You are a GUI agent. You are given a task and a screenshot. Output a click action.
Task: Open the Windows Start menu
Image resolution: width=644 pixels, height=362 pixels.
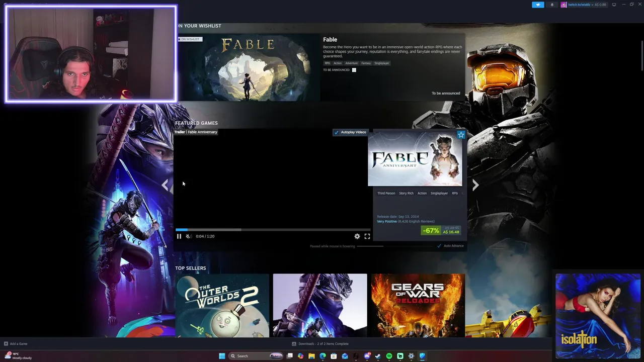click(222, 356)
